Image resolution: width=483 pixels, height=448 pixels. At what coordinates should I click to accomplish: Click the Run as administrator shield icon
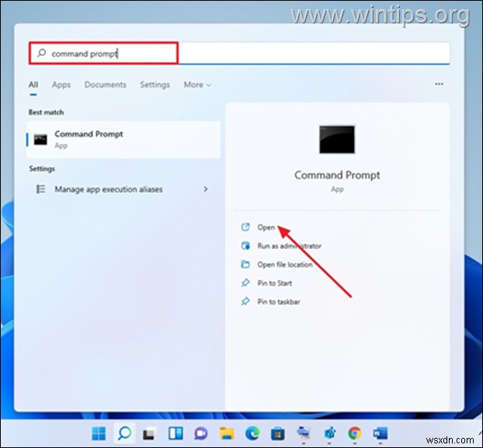click(x=245, y=245)
